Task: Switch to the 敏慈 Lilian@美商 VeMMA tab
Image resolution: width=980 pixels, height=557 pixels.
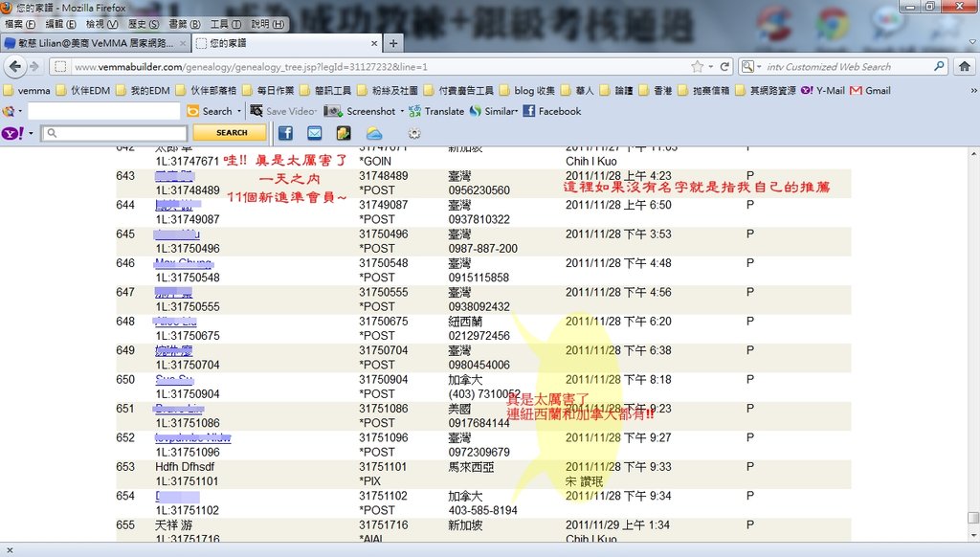Action: (x=95, y=43)
